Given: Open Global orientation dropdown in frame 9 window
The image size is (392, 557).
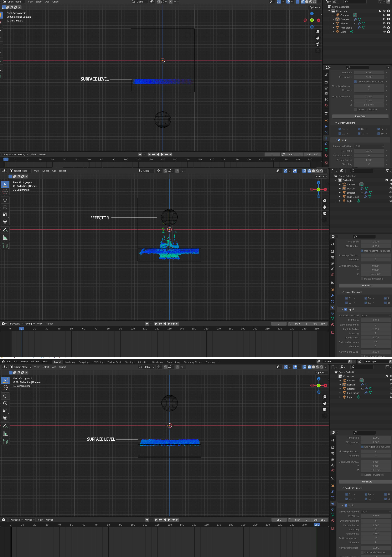Looking at the screenshot, I should pyautogui.click(x=146, y=171).
